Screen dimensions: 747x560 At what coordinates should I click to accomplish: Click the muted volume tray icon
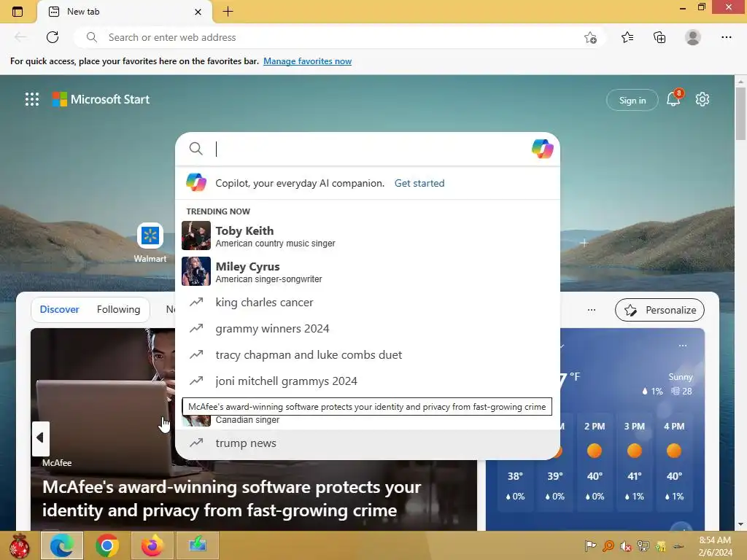[x=626, y=545]
